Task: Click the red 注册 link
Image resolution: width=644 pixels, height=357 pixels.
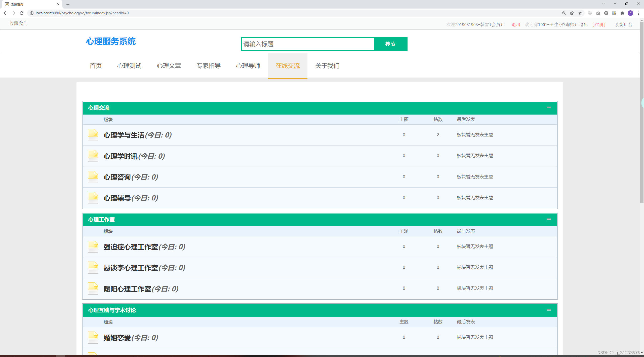Action: (x=599, y=24)
